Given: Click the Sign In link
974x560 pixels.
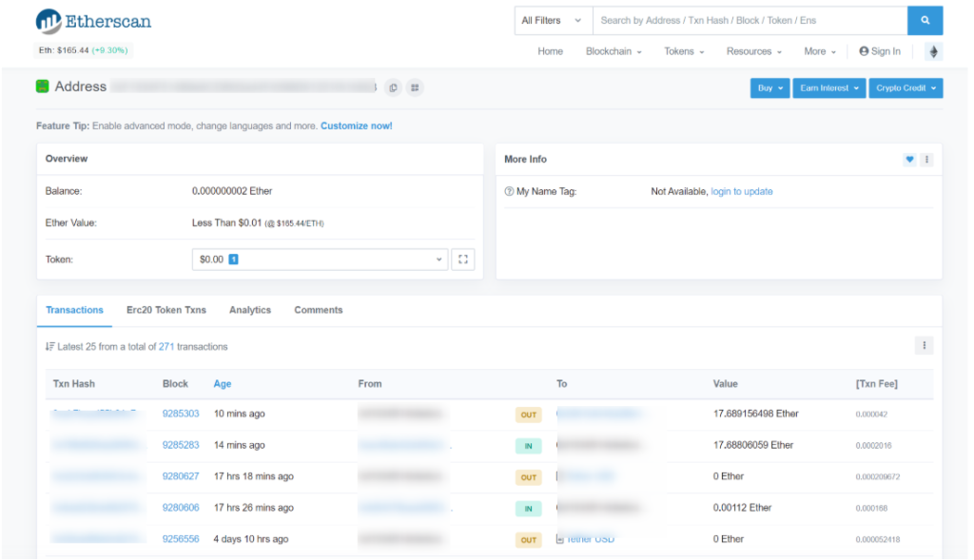Looking at the screenshot, I should 880,51.
